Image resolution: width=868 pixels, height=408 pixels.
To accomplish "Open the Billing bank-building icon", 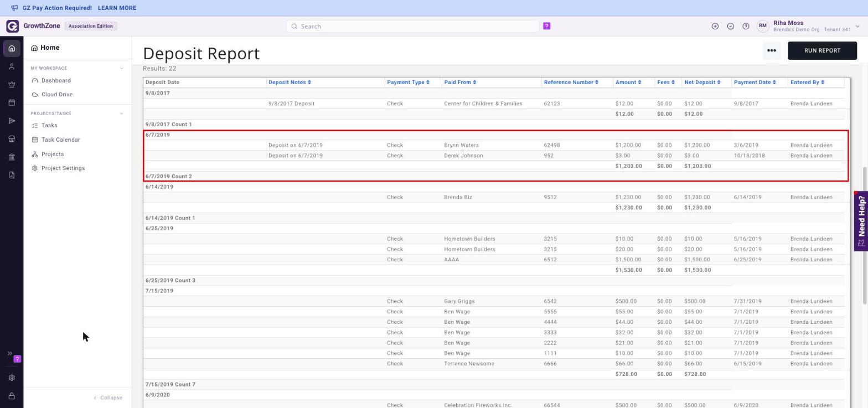I will (12, 157).
